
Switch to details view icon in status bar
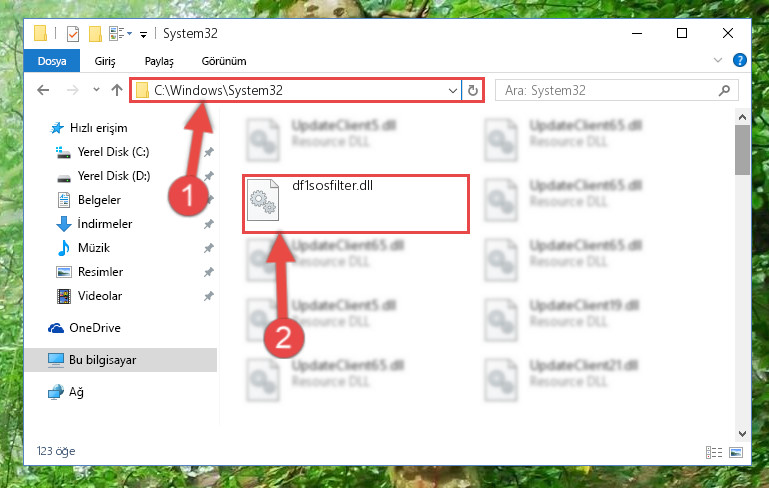tap(714, 452)
